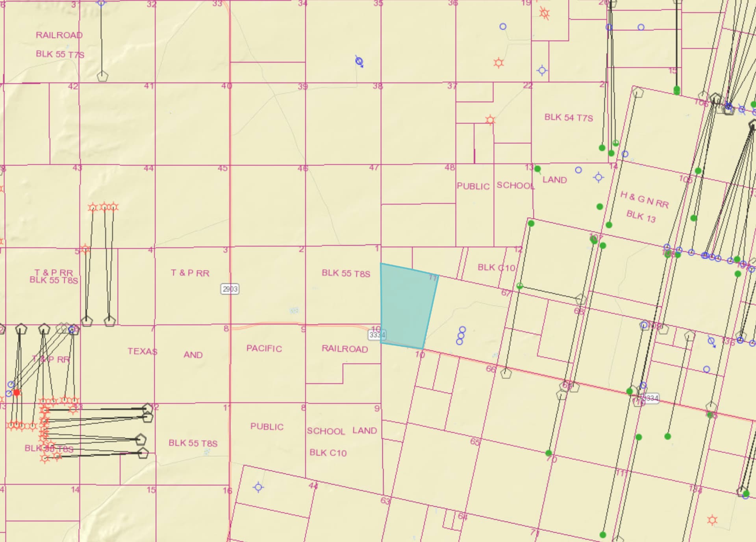Click blue slashed-circle arrow well above section 38
The width and height of the screenshot is (756, 542).
click(x=359, y=61)
